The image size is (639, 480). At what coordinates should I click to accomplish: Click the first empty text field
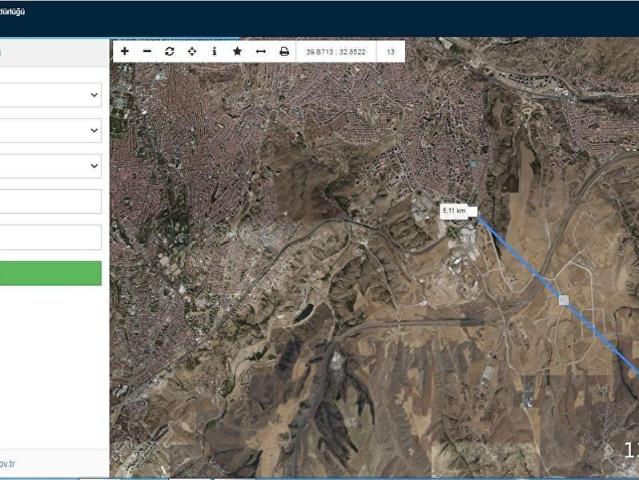(50, 202)
